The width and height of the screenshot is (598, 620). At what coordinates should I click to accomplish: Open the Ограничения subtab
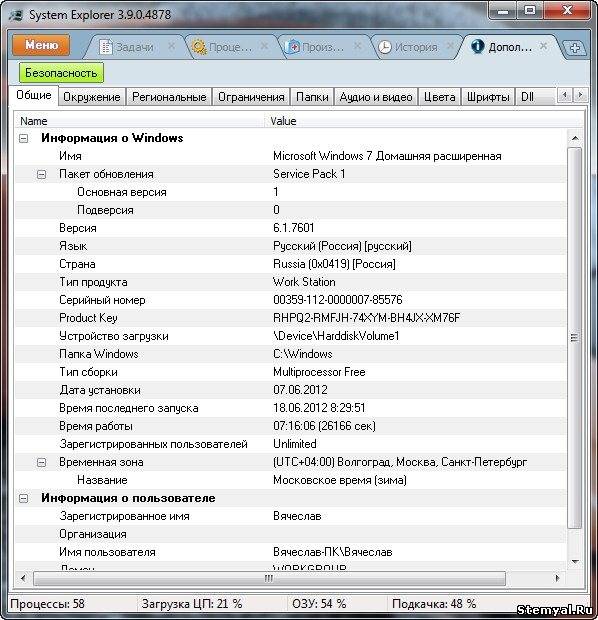tap(251, 97)
